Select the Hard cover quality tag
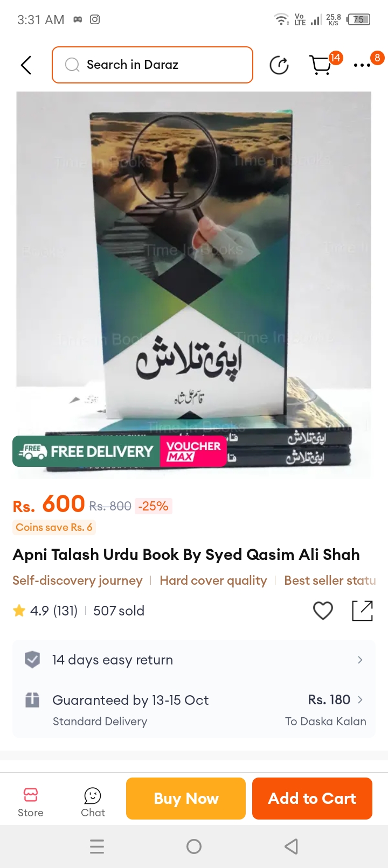This screenshot has height=868, width=388. 213,580
